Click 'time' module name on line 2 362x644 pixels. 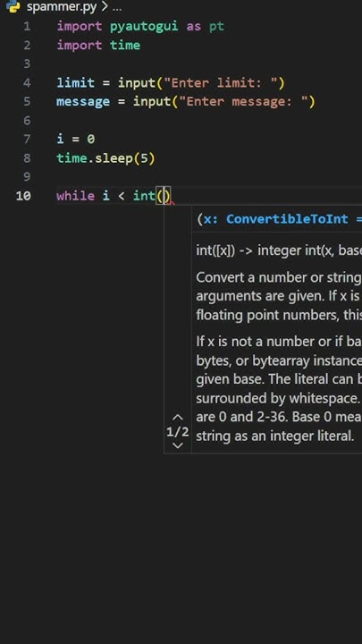click(125, 46)
